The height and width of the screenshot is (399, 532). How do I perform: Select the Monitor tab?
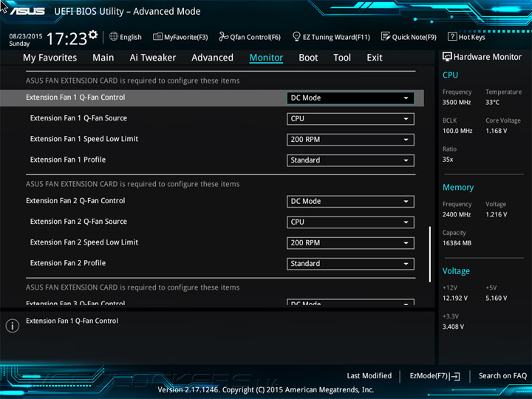coord(266,58)
